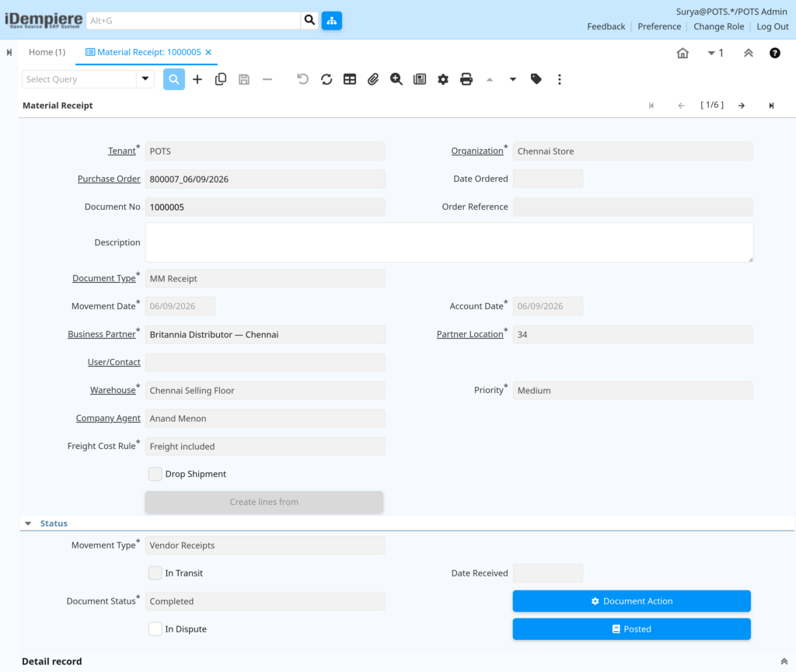Follow the Organization label link
Screen dimensions: 796x672
477,151
